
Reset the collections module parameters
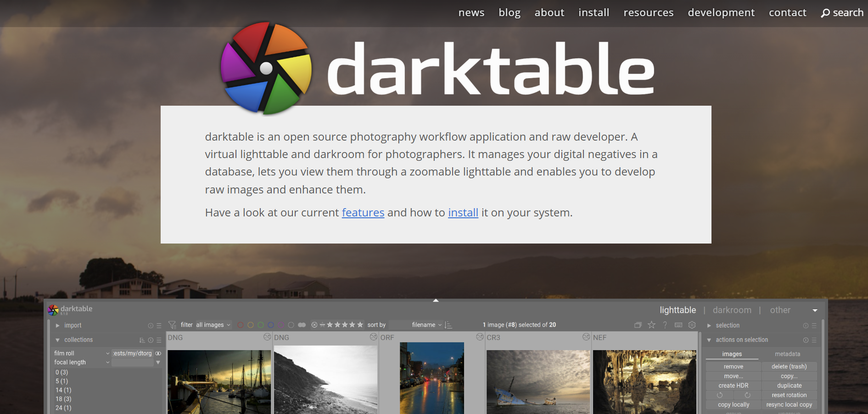151,340
